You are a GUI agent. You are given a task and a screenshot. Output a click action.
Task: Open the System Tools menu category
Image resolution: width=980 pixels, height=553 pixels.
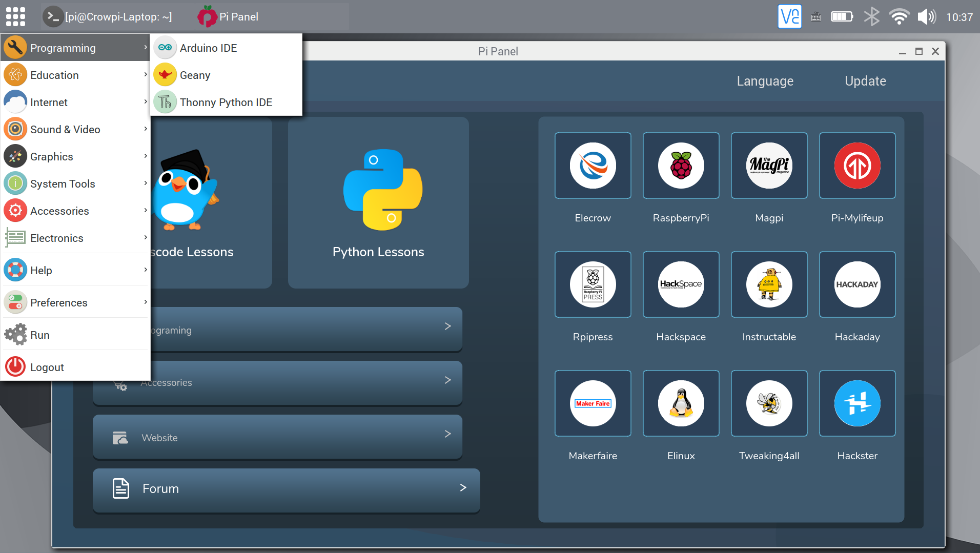click(75, 183)
